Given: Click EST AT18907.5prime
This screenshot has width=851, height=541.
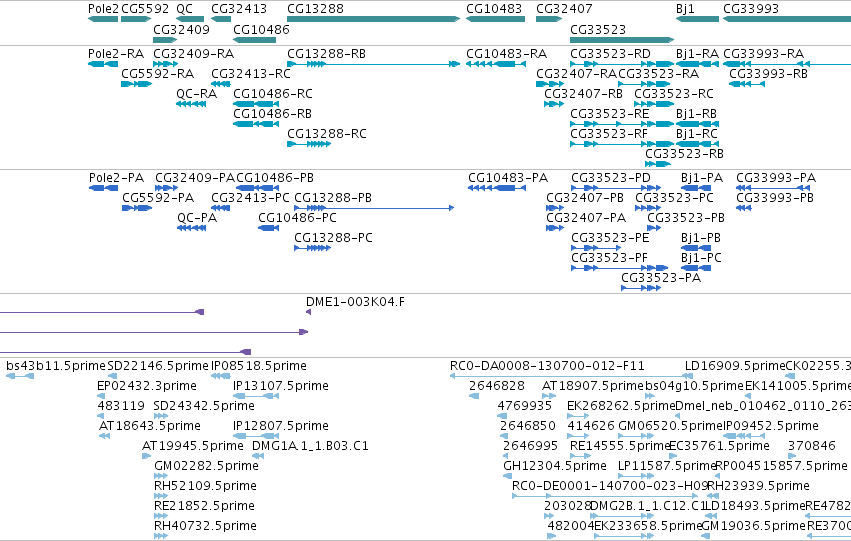Looking at the screenshot, I should click(x=593, y=386).
